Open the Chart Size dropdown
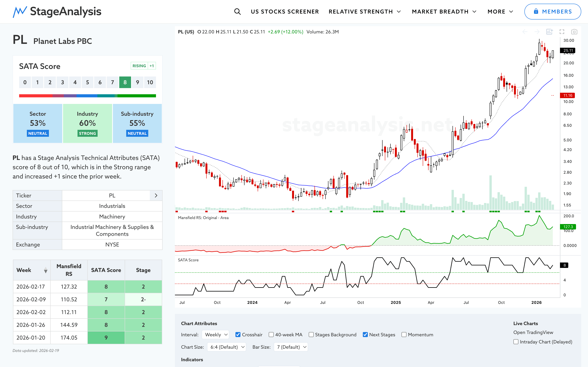Viewport: 588px width, 367px height. click(x=227, y=347)
